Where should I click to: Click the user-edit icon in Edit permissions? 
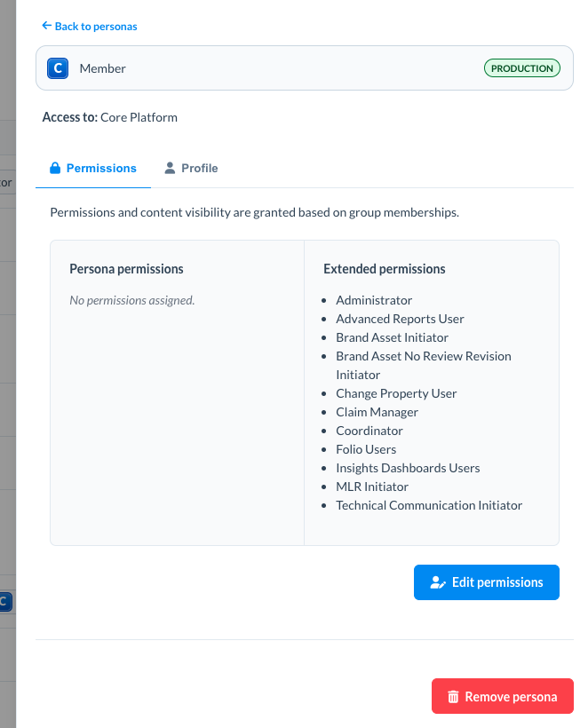(437, 582)
